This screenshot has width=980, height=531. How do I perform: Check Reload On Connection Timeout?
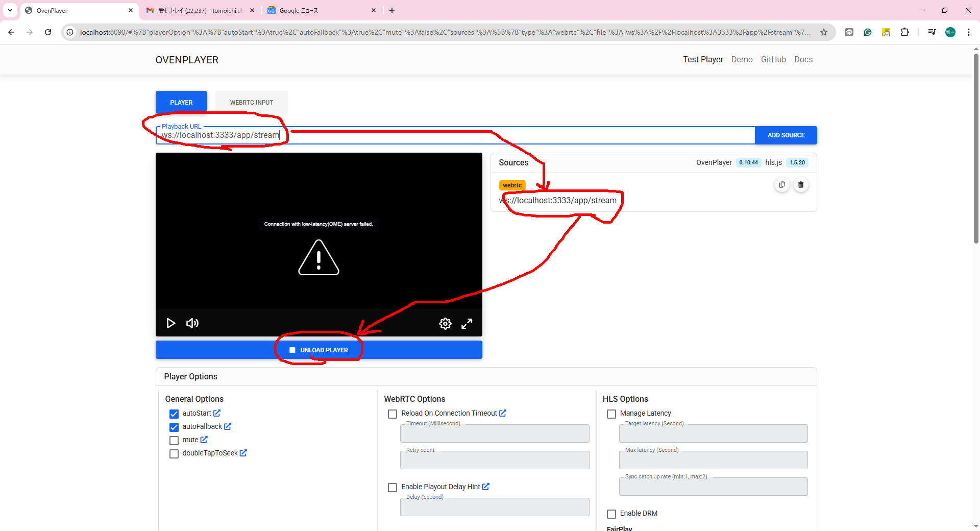coord(393,414)
